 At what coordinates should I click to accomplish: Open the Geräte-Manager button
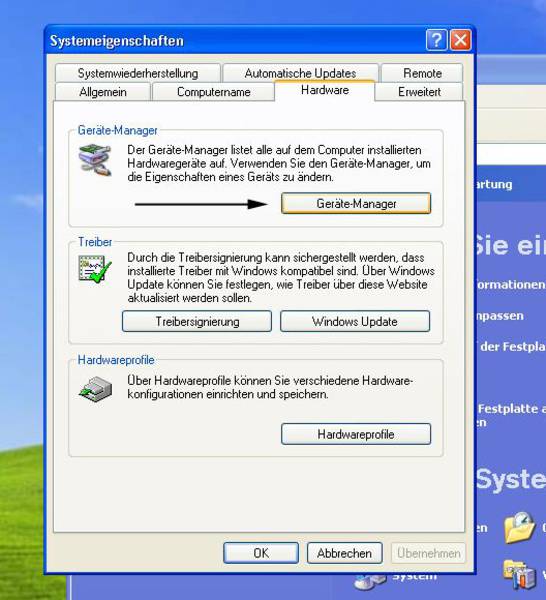(356, 203)
